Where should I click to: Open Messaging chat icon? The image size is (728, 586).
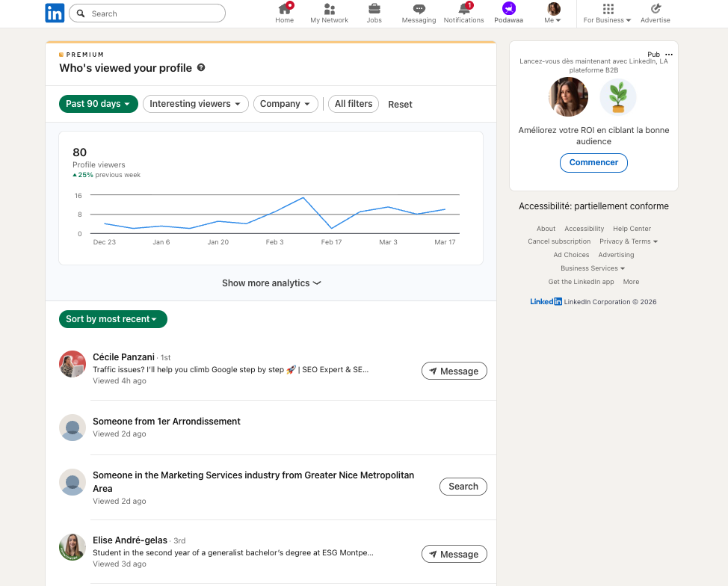(419, 9)
